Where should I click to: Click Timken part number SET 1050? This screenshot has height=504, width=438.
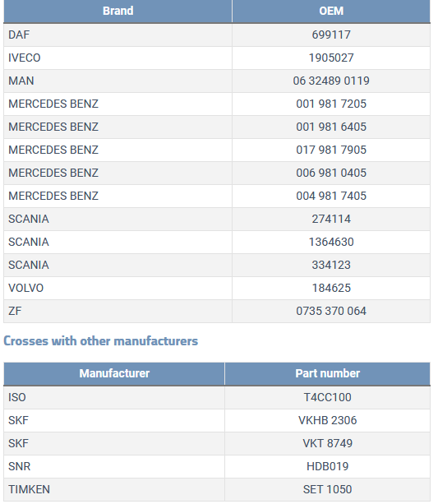click(327, 489)
